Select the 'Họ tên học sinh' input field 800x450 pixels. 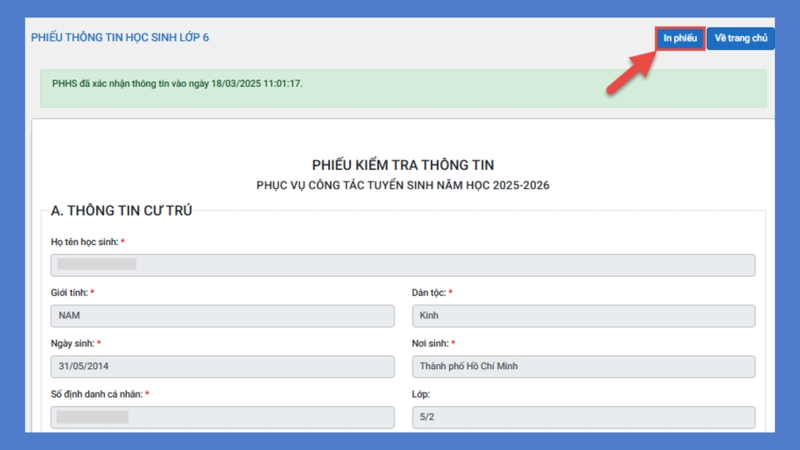coord(403,265)
